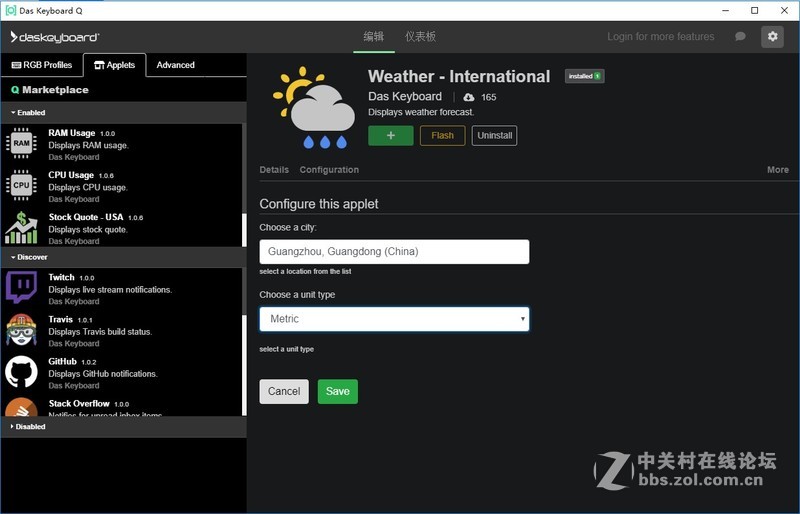Open the 编辑 tab
This screenshot has height=514, width=800.
(x=373, y=36)
